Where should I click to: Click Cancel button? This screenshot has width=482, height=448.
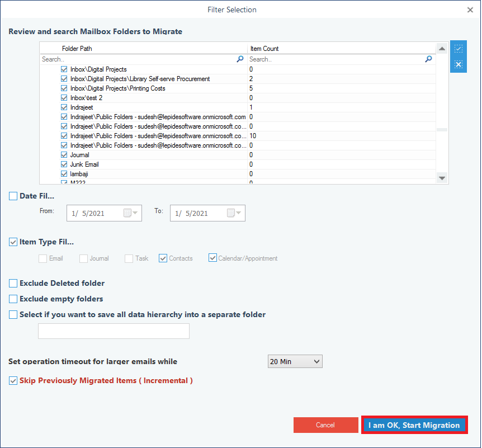click(325, 425)
